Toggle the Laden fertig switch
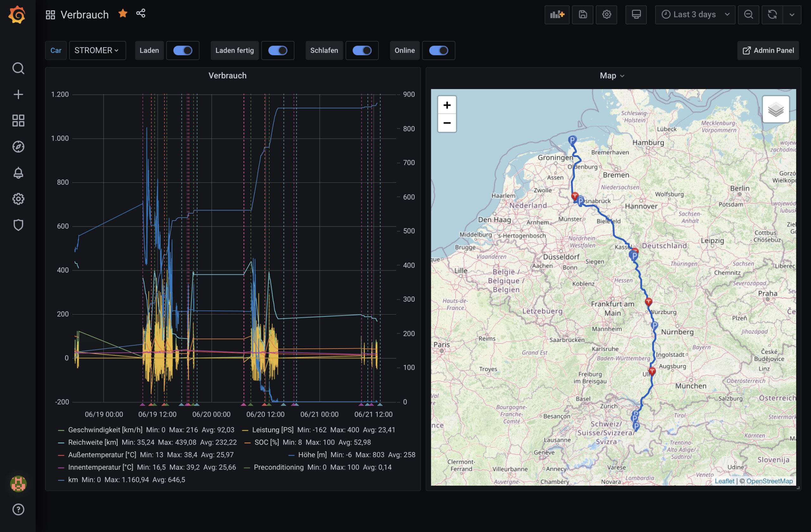811x532 pixels. 278,50
